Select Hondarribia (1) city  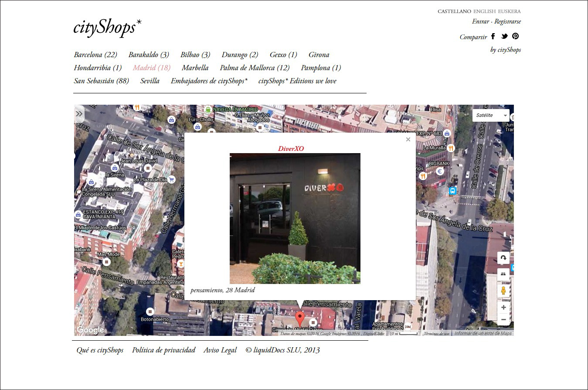coord(98,68)
